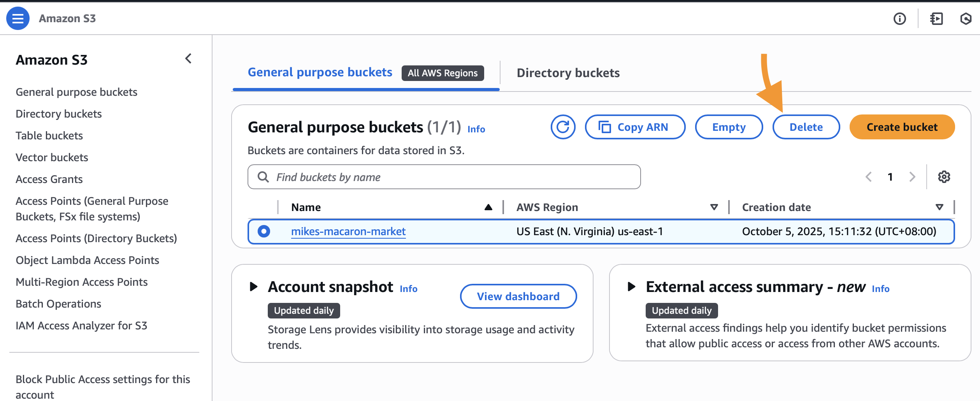Screen dimensions: 980x401
Task: Sort buckets by Creation date column
Action: click(x=939, y=207)
